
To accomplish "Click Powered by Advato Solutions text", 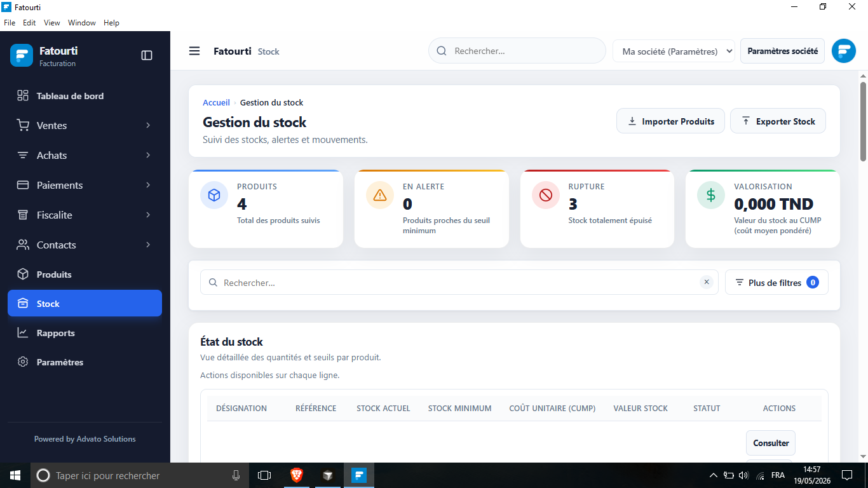I will pos(85,438).
